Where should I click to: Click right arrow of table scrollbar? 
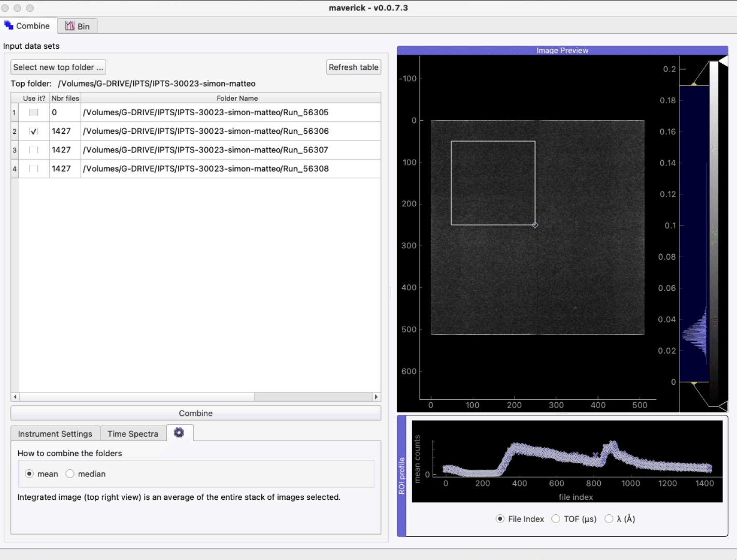click(x=376, y=397)
